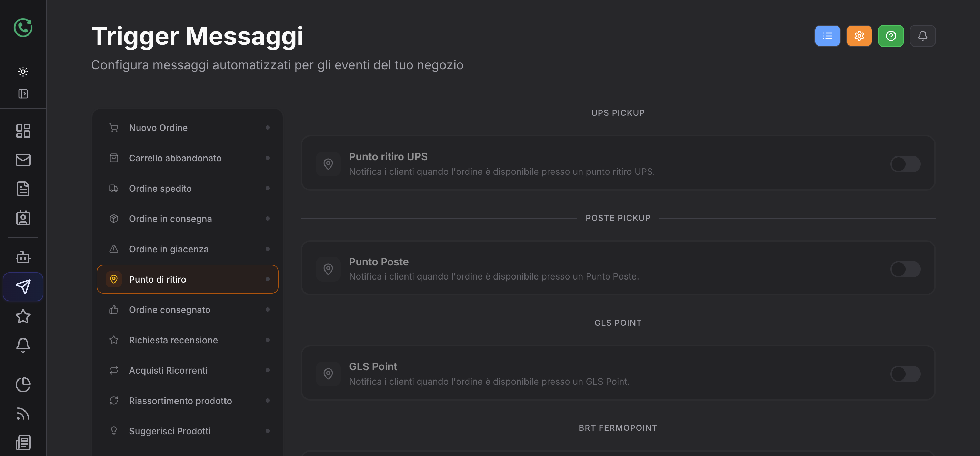Open the pie chart analytics icon
This screenshot has height=456, width=980.
click(x=23, y=385)
